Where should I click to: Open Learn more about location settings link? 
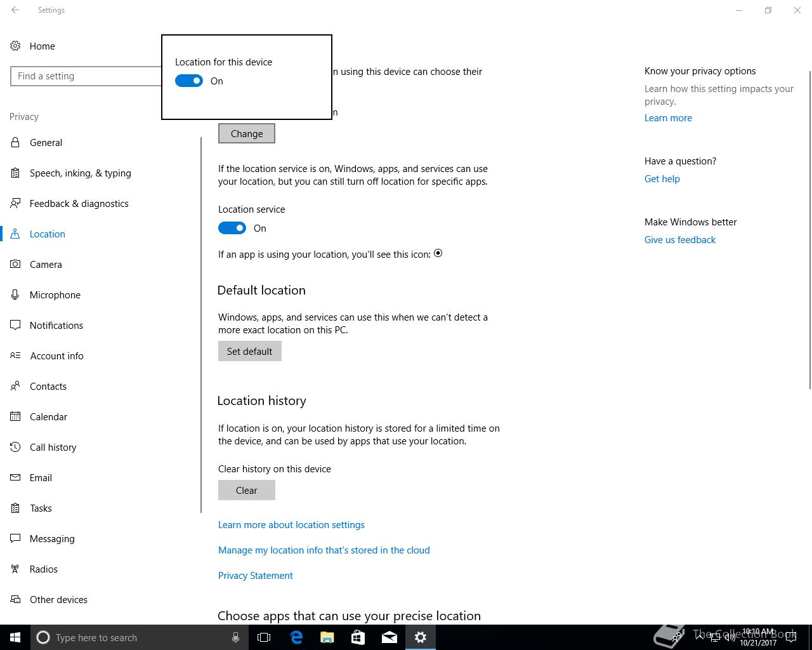(291, 524)
